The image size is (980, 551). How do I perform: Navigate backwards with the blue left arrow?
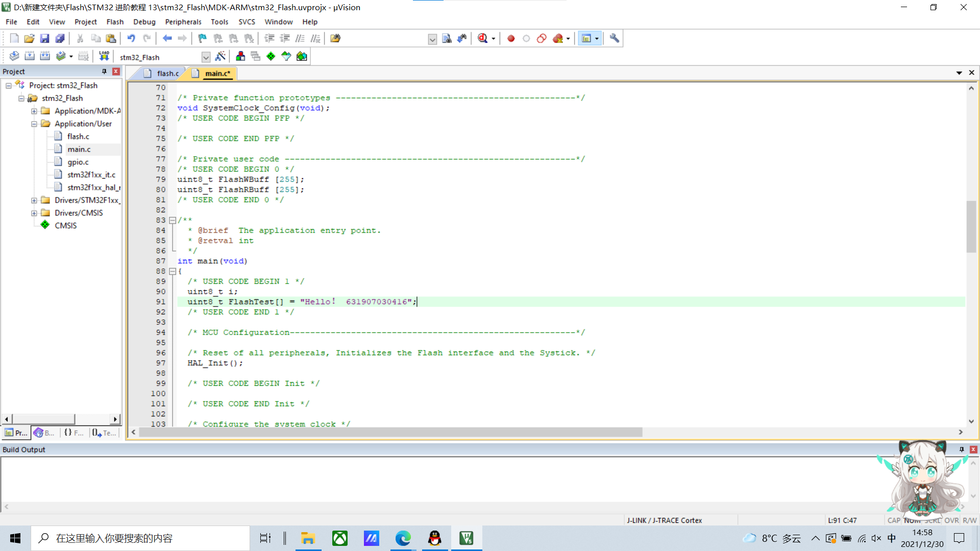tap(167, 38)
